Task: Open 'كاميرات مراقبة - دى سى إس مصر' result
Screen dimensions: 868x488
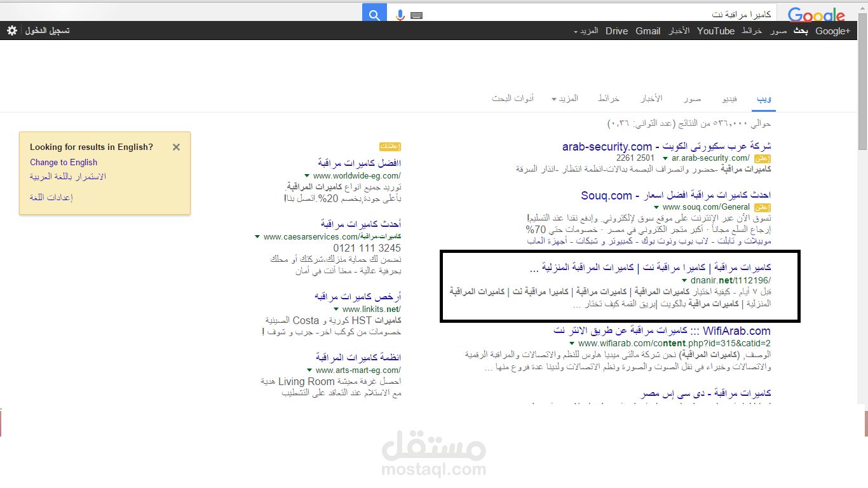Action: click(x=706, y=394)
